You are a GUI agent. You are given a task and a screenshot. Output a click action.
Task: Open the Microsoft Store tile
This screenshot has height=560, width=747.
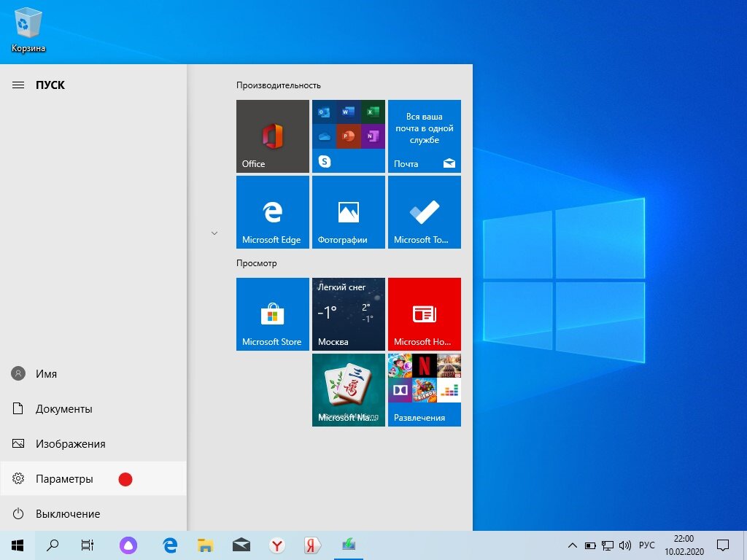click(273, 314)
